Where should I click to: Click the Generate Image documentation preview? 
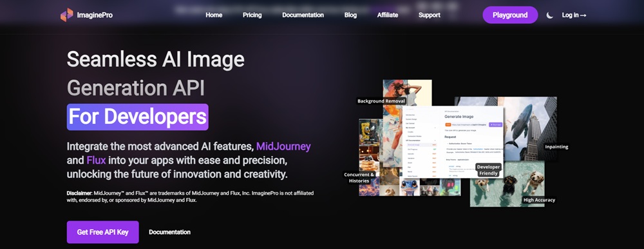point(453,143)
